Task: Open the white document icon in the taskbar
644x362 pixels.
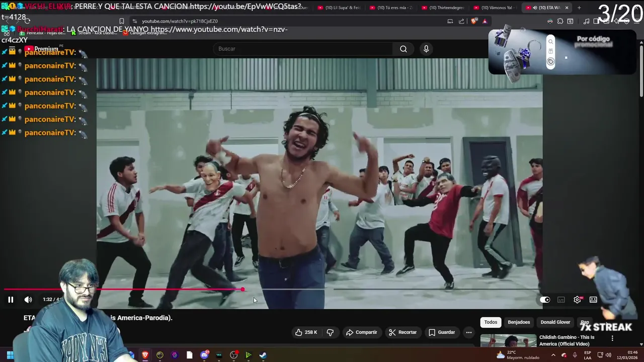Action: pos(190,355)
